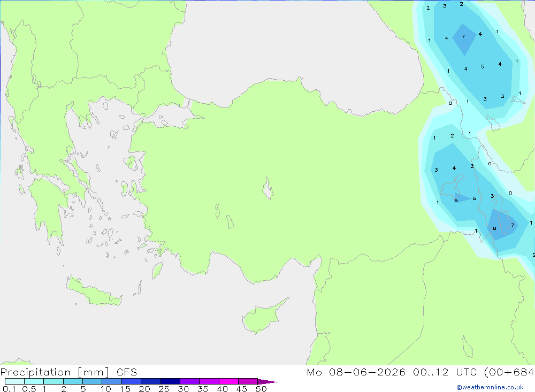Image resolution: width=535 pixels, height=392 pixels.
Task: Pick the 10 to 15 mm blue swatch
Action: coord(112,381)
